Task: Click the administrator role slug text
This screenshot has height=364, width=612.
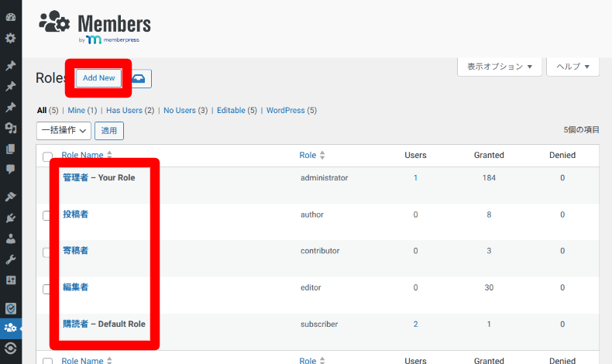Action: click(x=324, y=178)
